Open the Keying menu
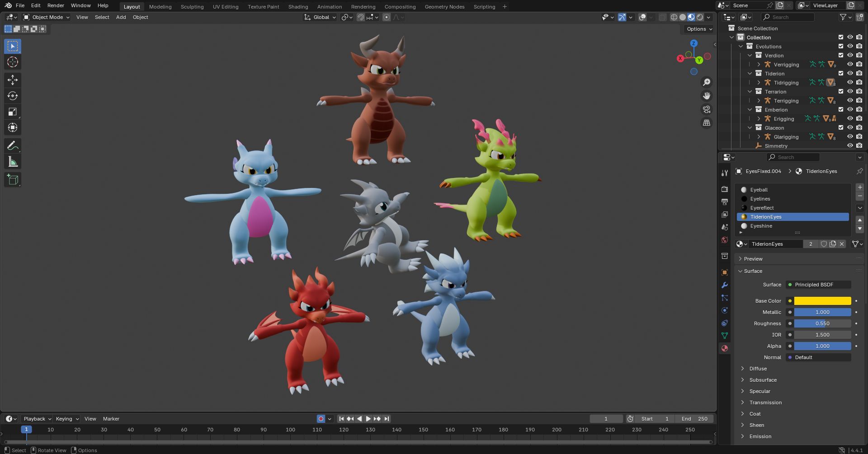Image resolution: width=868 pixels, height=454 pixels. point(67,419)
